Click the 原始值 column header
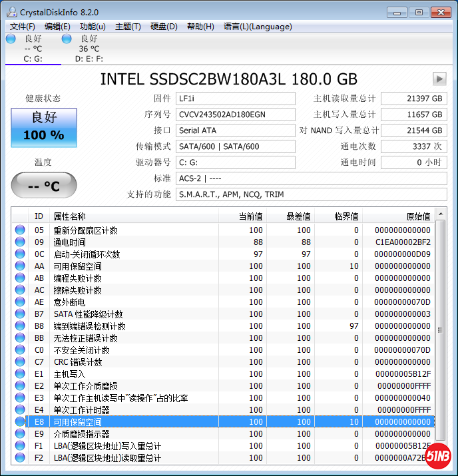 click(x=418, y=216)
